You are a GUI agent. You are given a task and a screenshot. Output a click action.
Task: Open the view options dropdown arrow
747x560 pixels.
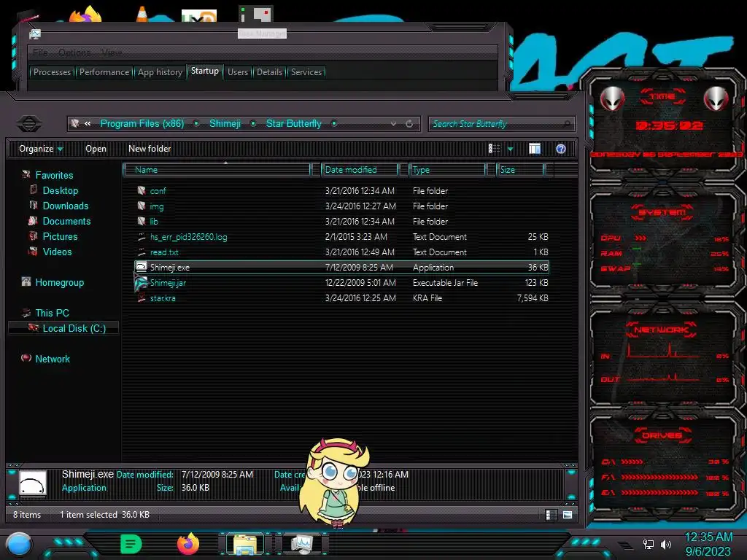510,149
